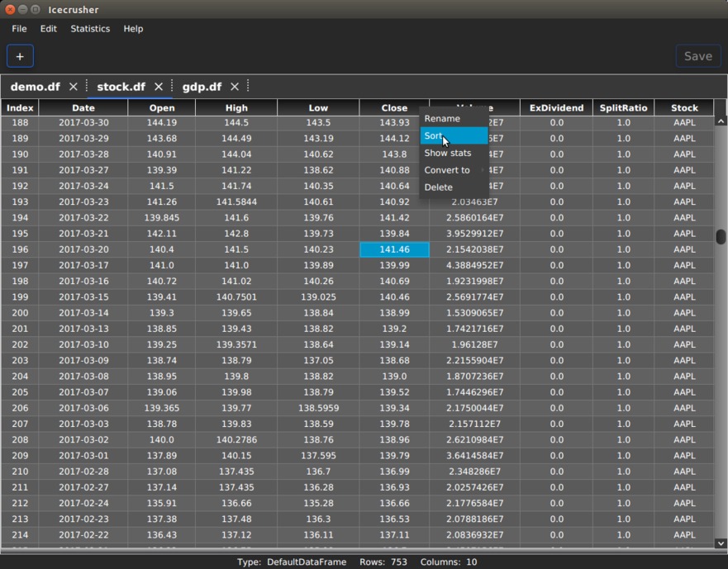Click the scroll up arrow of the table
Viewport: 728px width, 569px height.
click(x=721, y=121)
